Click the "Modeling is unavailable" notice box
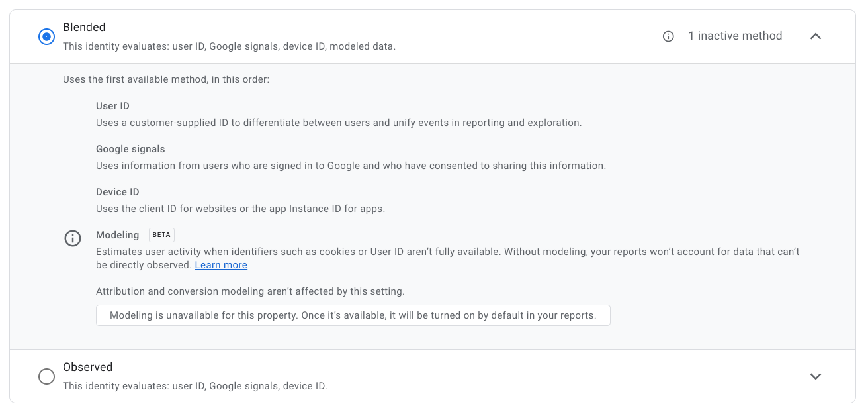 click(353, 315)
